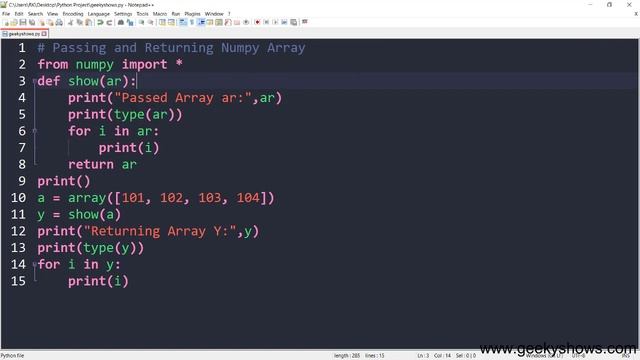The height and width of the screenshot is (360, 640).
Task: Click the 'y = show(a)' code line
Action: tap(79, 215)
